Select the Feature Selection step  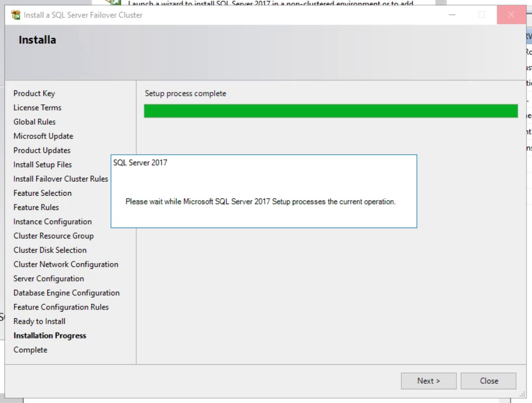click(43, 193)
